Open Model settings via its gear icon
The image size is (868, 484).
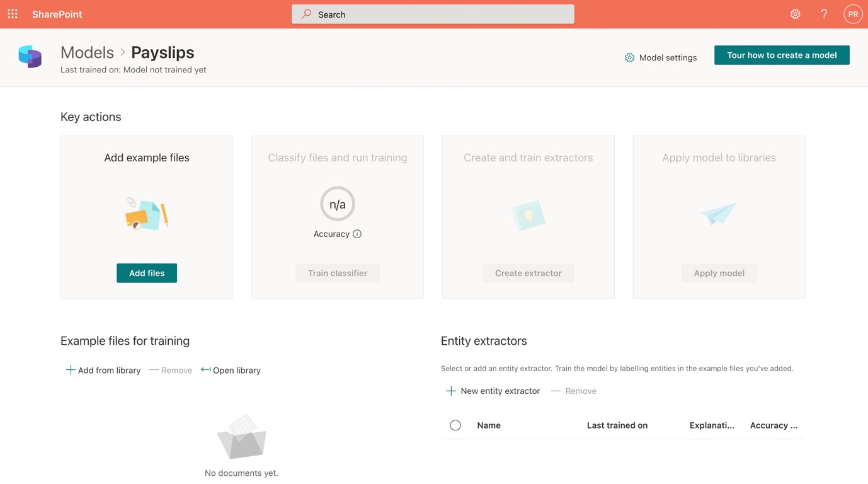tap(629, 57)
